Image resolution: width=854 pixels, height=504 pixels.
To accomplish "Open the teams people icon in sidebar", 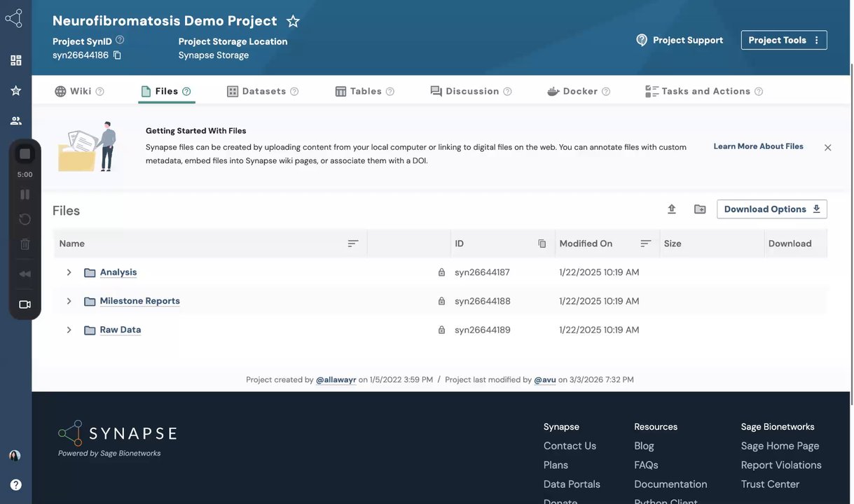I will [x=15, y=120].
